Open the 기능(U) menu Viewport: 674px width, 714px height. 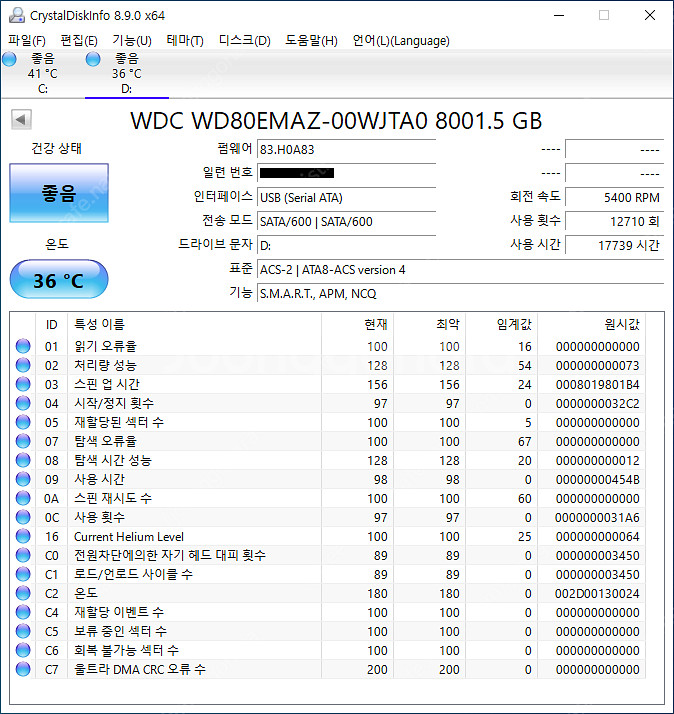pyautogui.click(x=132, y=41)
